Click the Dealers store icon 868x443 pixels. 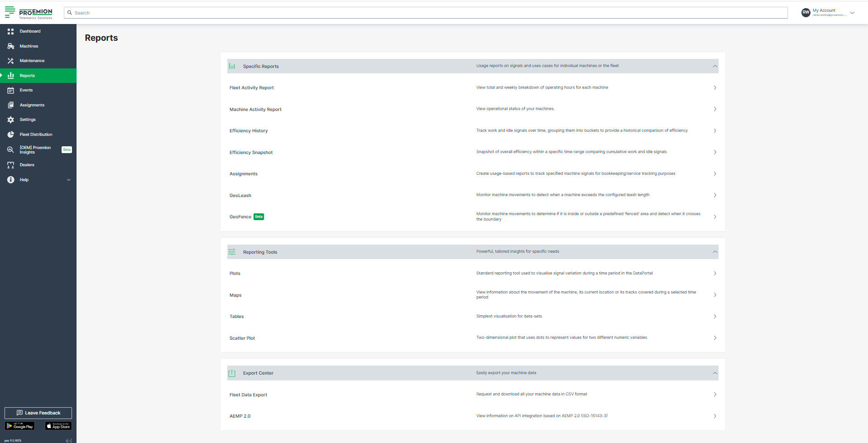tap(10, 165)
